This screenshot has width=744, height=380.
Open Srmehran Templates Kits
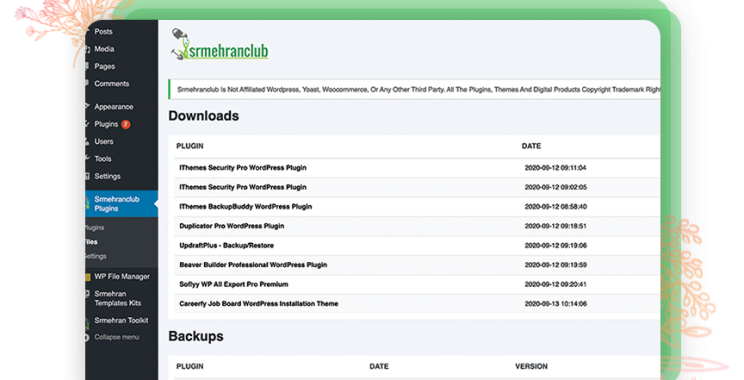click(118, 298)
